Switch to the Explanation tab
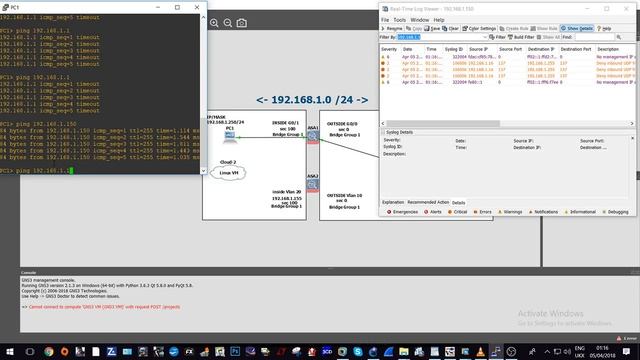 393,202
